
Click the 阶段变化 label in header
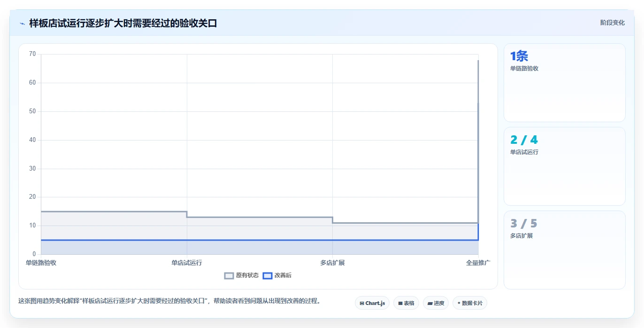click(612, 23)
